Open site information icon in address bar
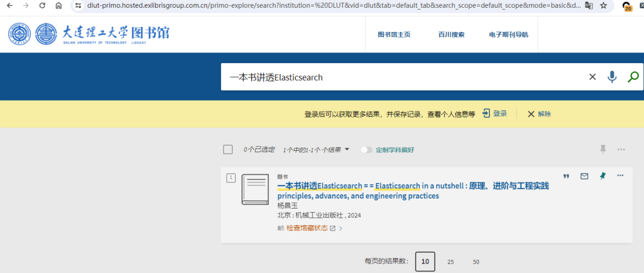Image resolution: width=644 pixels, height=273 pixels. [79, 6]
